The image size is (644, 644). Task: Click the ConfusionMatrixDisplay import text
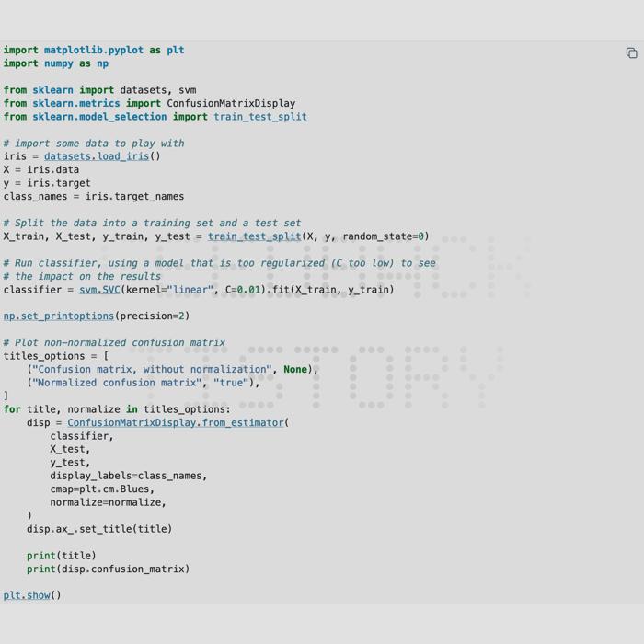pyautogui.click(x=231, y=103)
